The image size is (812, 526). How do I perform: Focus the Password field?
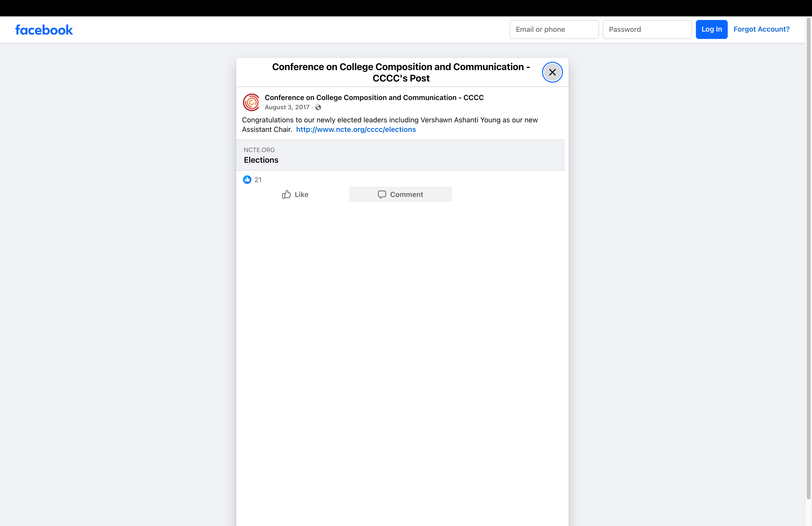click(x=647, y=29)
